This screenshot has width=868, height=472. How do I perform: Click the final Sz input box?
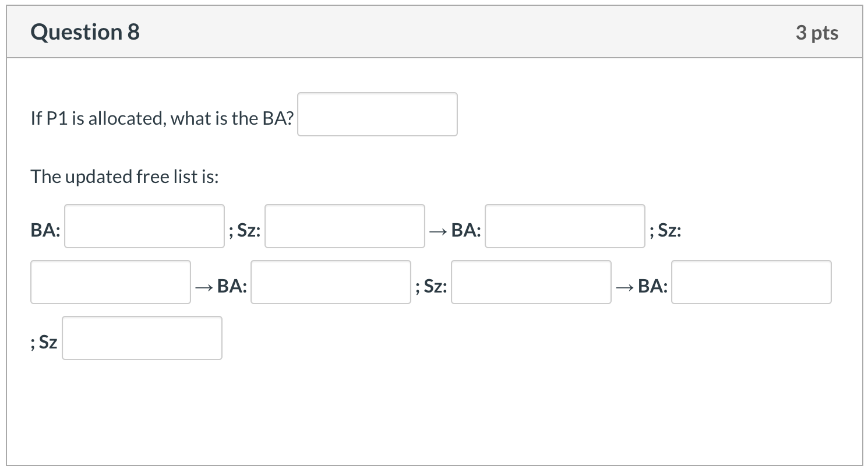pos(142,338)
